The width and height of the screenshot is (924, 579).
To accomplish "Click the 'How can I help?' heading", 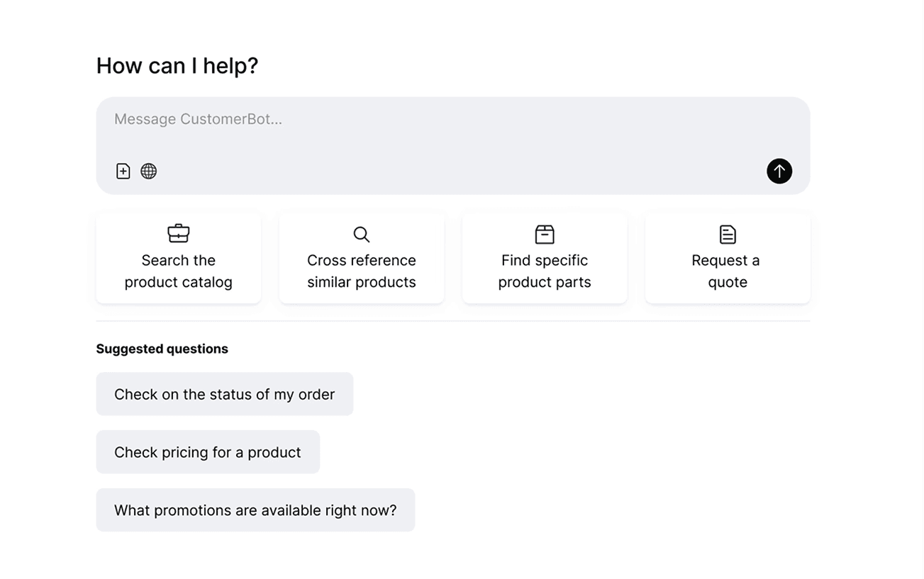I will [177, 66].
